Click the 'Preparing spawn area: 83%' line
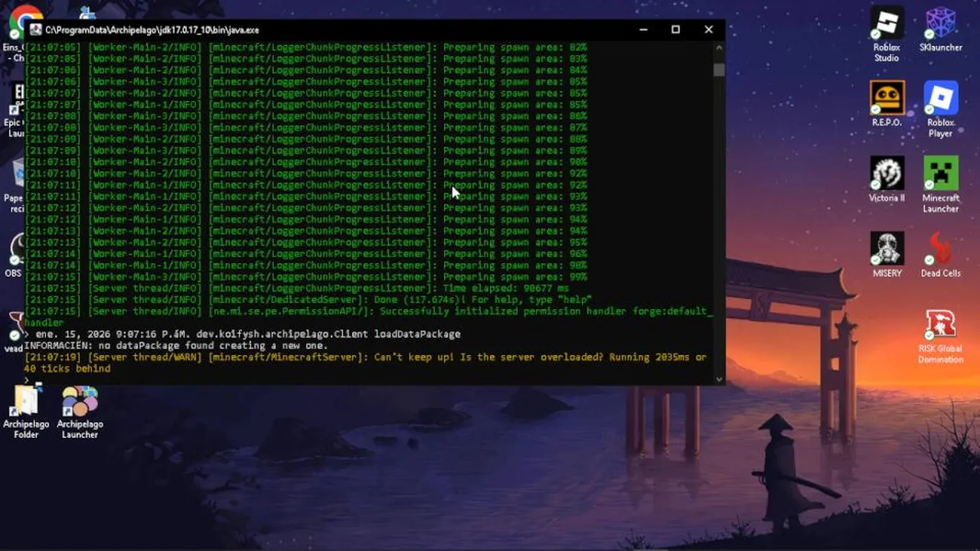Image resolution: width=980 pixels, height=551 pixels. pyautogui.click(x=306, y=59)
